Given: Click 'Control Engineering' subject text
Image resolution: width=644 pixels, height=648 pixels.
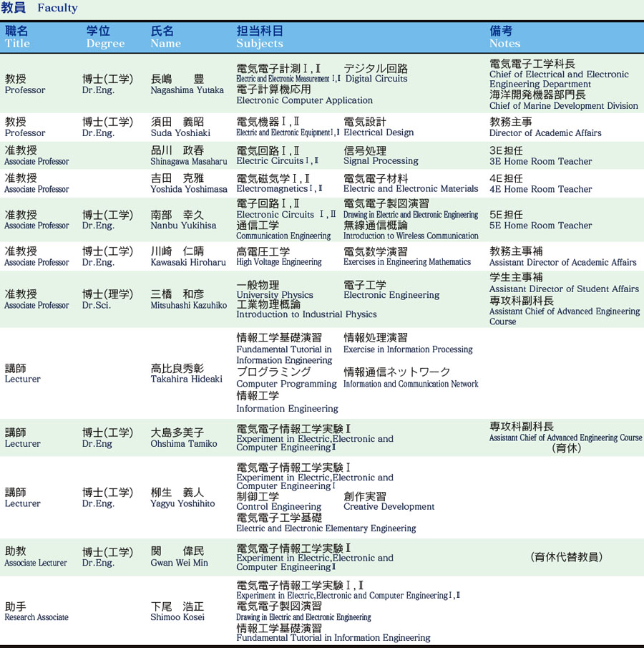Looking at the screenshot, I should pos(279,507).
